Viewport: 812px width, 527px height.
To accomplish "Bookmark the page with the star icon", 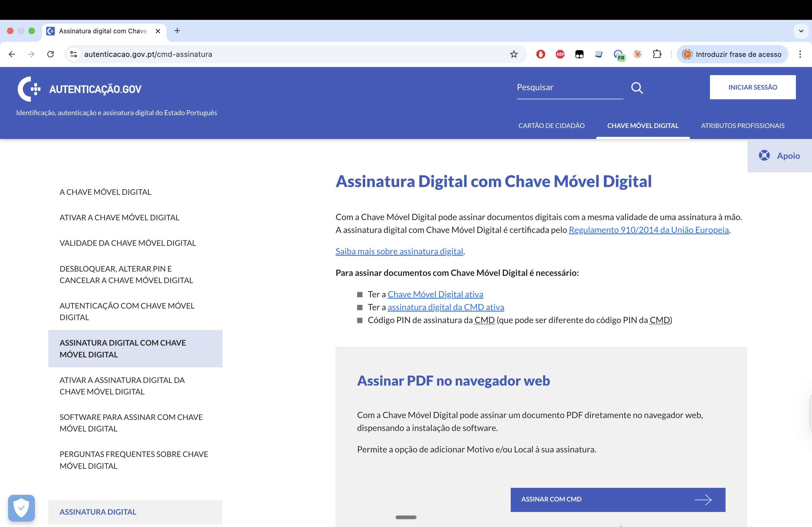I will click(514, 54).
